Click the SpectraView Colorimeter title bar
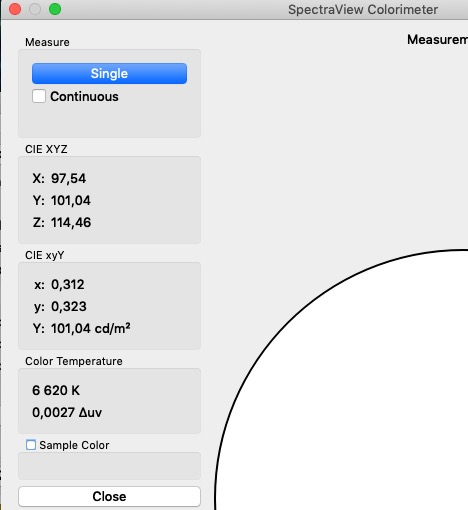Viewport: 468px width, 510px height. click(x=363, y=9)
